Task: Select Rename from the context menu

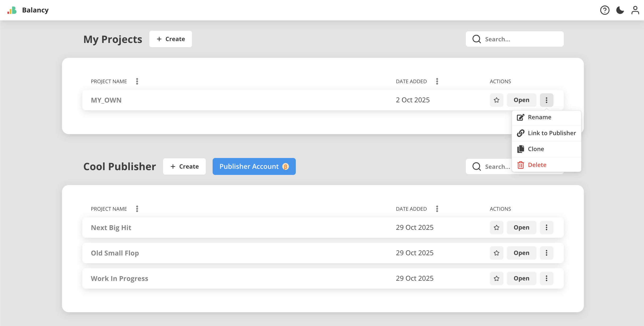Action: pyautogui.click(x=539, y=117)
